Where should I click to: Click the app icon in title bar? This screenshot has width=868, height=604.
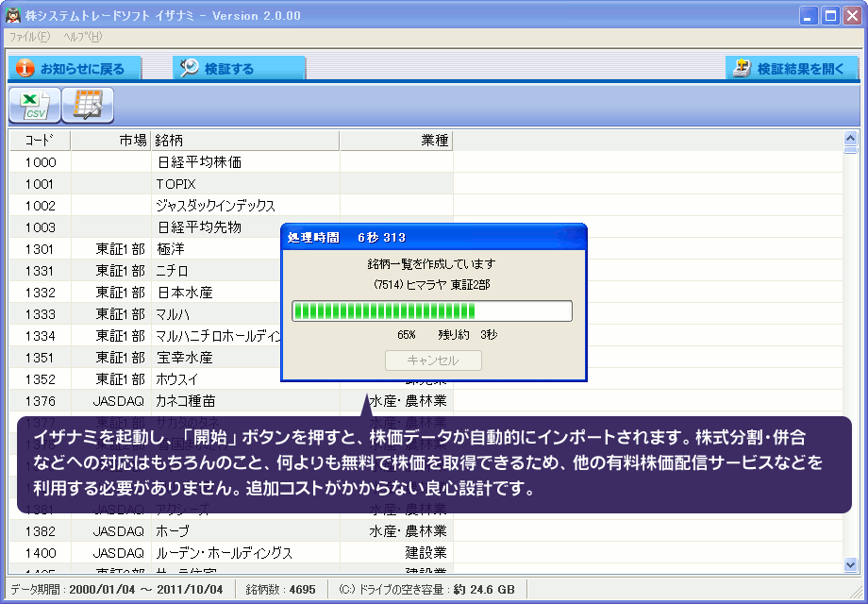[13, 15]
